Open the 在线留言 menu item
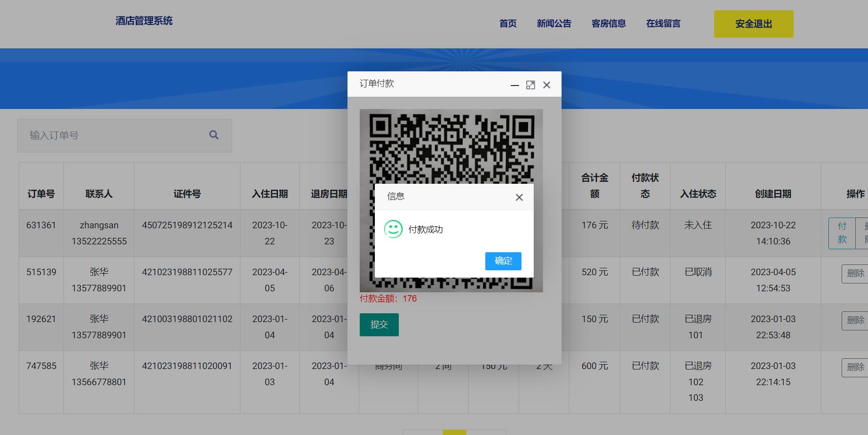The image size is (868, 435). pyautogui.click(x=663, y=23)
